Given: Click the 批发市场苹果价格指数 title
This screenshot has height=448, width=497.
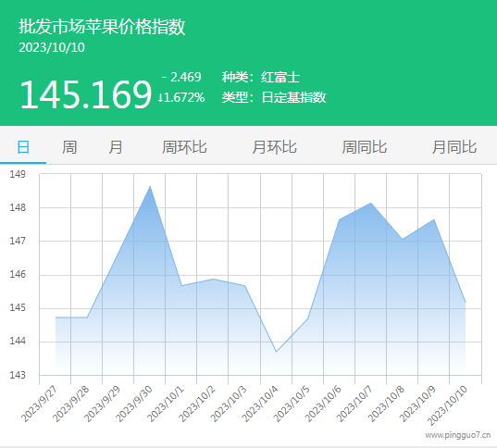Looking at the screenshot, I should point(102,27).
